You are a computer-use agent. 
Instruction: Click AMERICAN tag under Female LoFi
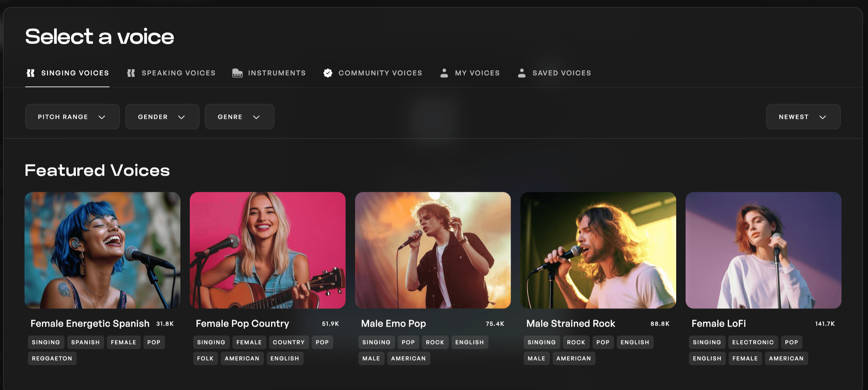tap(786, 358)
